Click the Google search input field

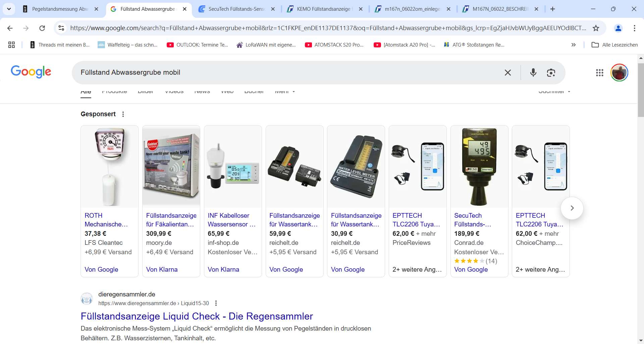click(x=288, y=73)
